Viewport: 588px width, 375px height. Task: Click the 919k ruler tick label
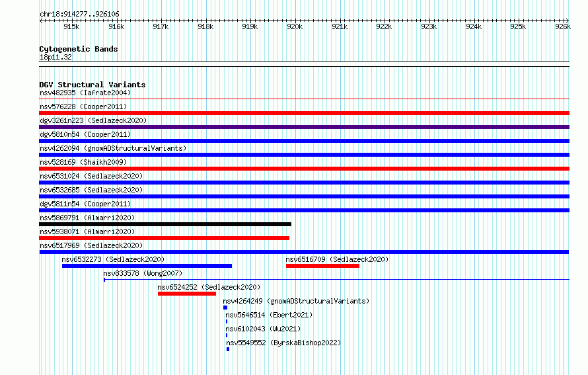pos(250,26)
